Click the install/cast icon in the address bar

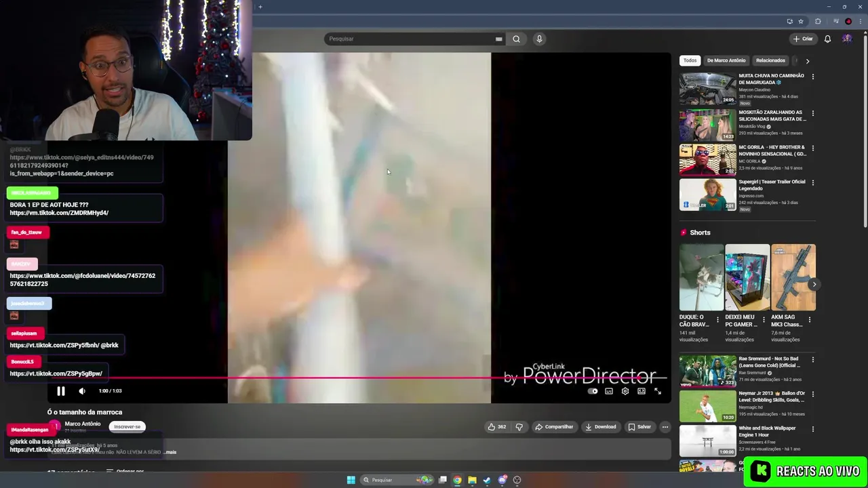click(x=789, y=21)
